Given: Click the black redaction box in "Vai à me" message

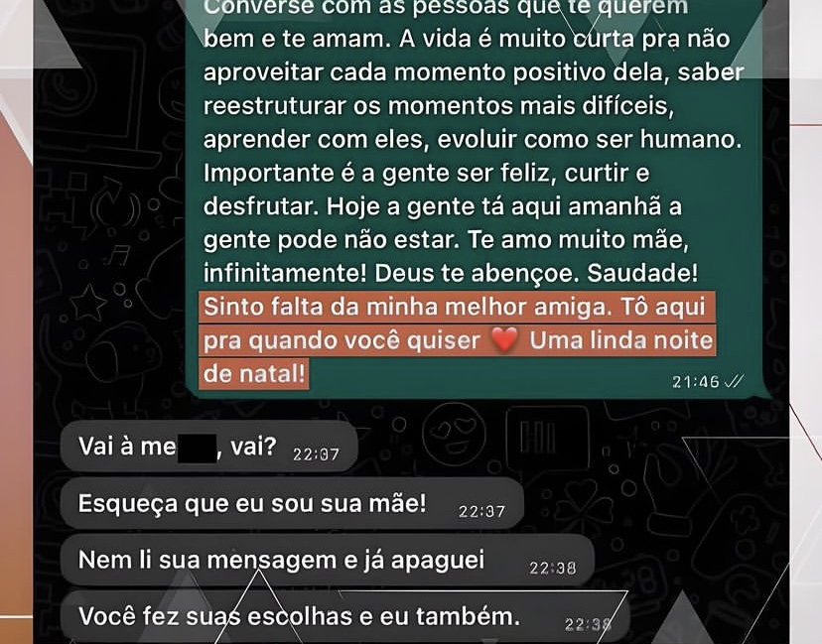Looking at the screenshot, I should coord(197,449).
